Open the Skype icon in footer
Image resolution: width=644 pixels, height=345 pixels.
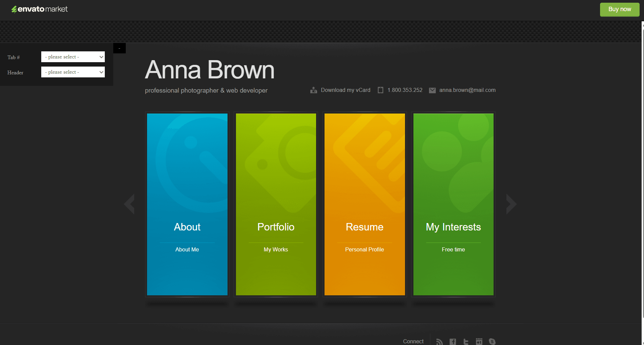[x=492, y=342]
